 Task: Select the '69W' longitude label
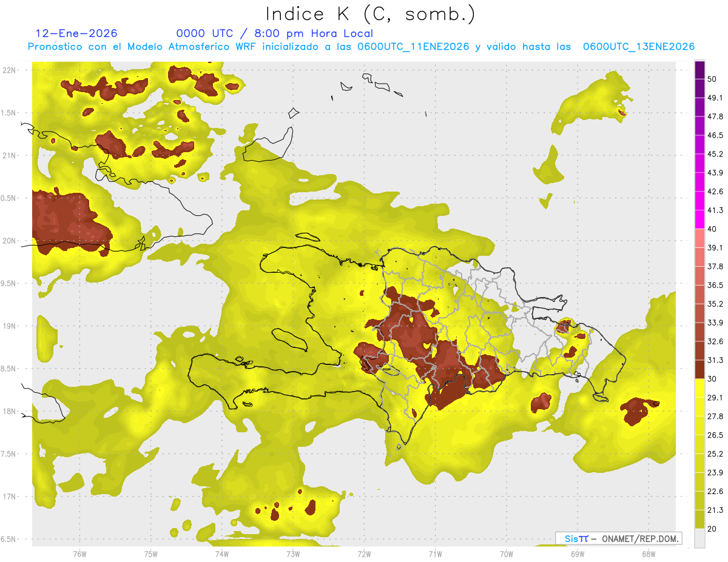click(x=578, y=554)
